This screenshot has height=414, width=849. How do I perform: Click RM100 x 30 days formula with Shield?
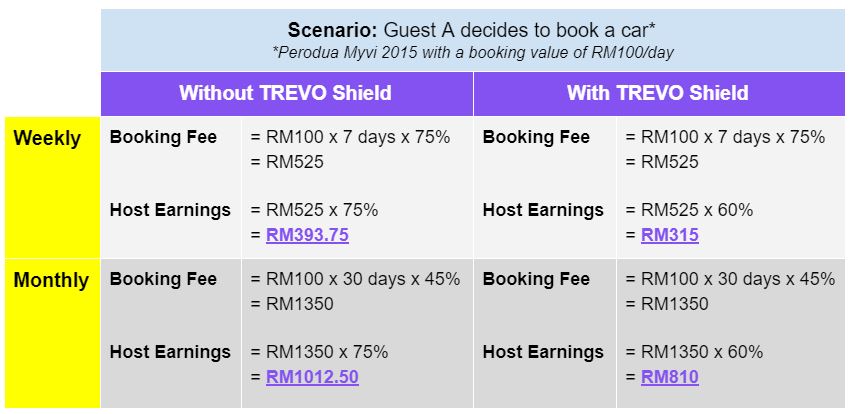[x=730, y=279]
